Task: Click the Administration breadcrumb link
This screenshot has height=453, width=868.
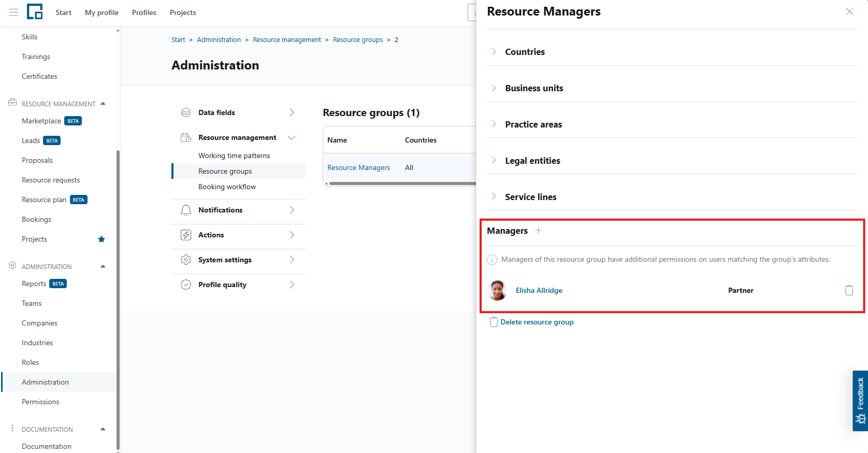Action: tap(219, 39)
